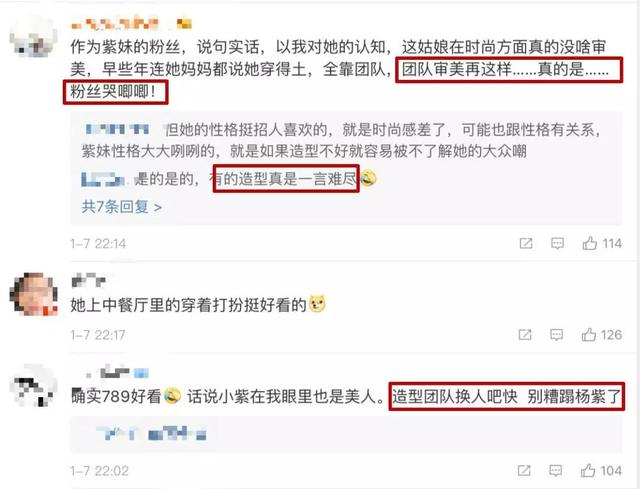This screenshot has width=640, height=489.
Task: Open the first commenter's avatar
Action: pos(33,36)
